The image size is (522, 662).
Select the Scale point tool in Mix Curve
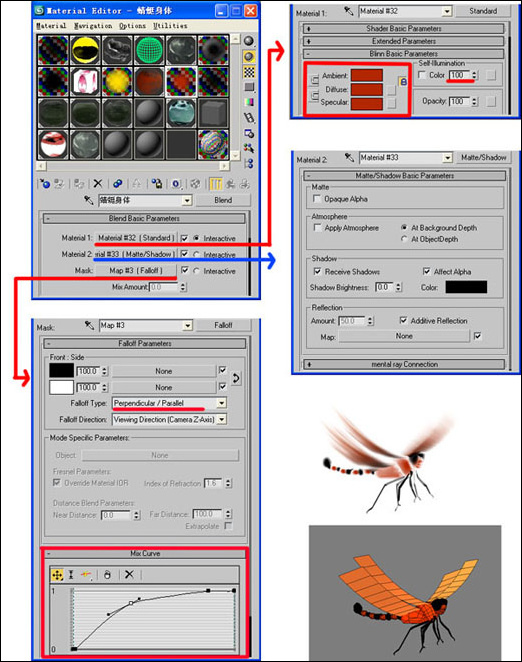tap(71, 575)
